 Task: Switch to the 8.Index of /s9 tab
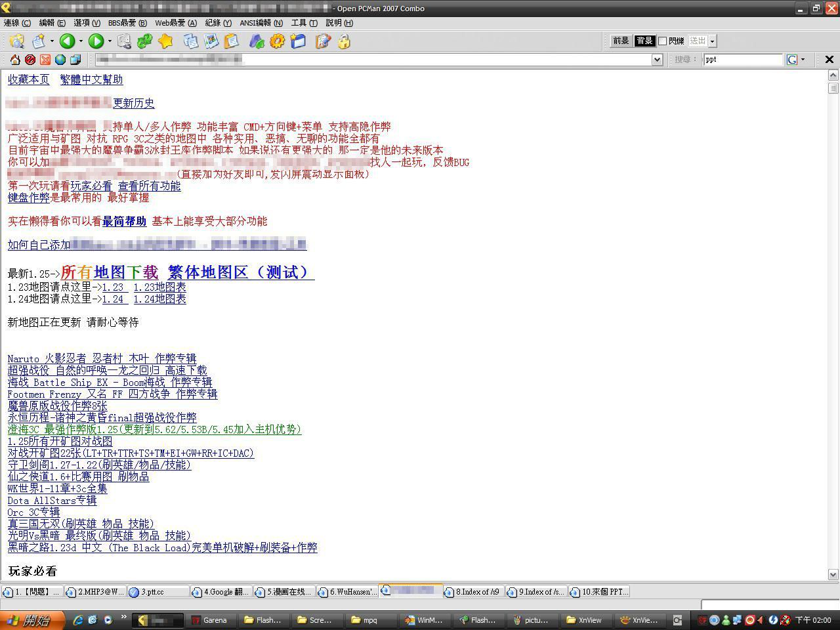pyautogui.click(x=473, y=592)
